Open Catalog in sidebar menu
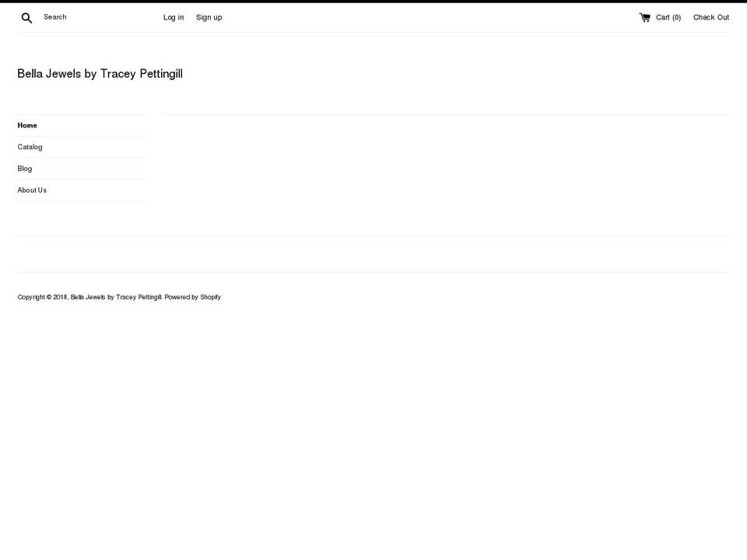The height and width of the screenshot is (560, 747). click(82, 147)
